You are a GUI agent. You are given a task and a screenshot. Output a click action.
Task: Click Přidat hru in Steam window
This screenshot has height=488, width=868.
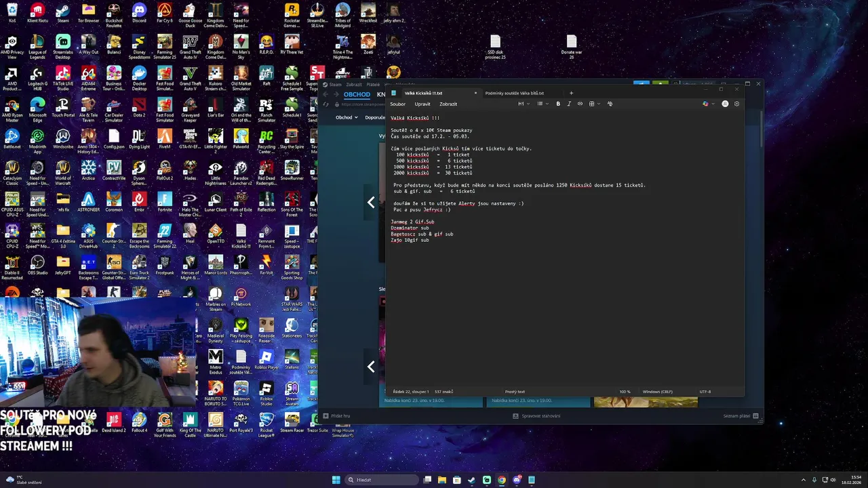[x=336, y=415]
